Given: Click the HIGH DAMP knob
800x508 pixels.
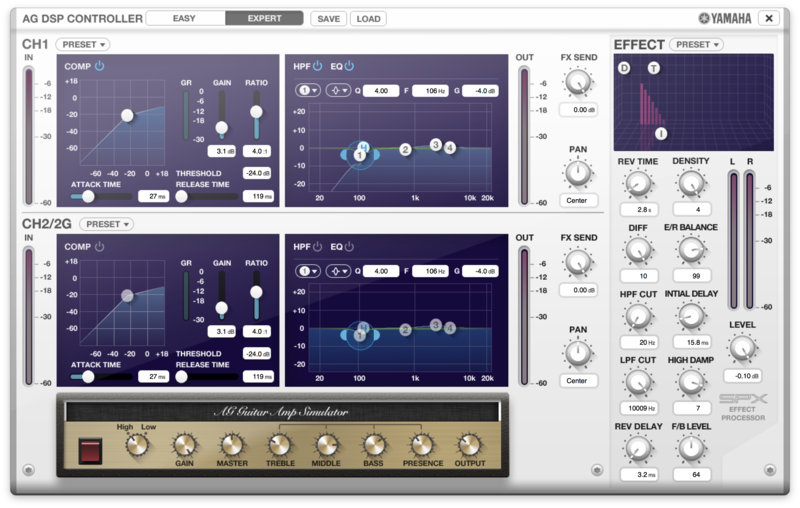Looking at the screenshot, I should [x=691, y=382].
